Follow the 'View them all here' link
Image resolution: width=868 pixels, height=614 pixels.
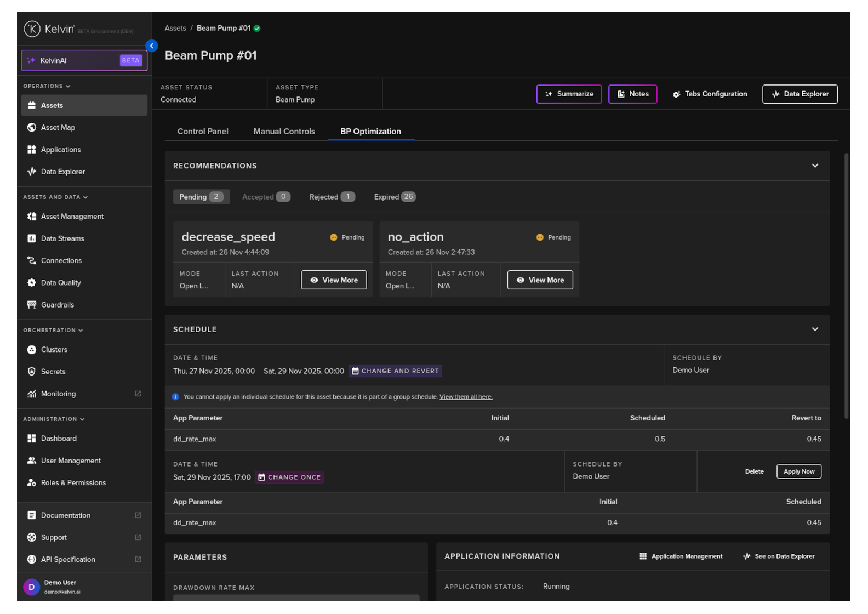coord(466,397)
